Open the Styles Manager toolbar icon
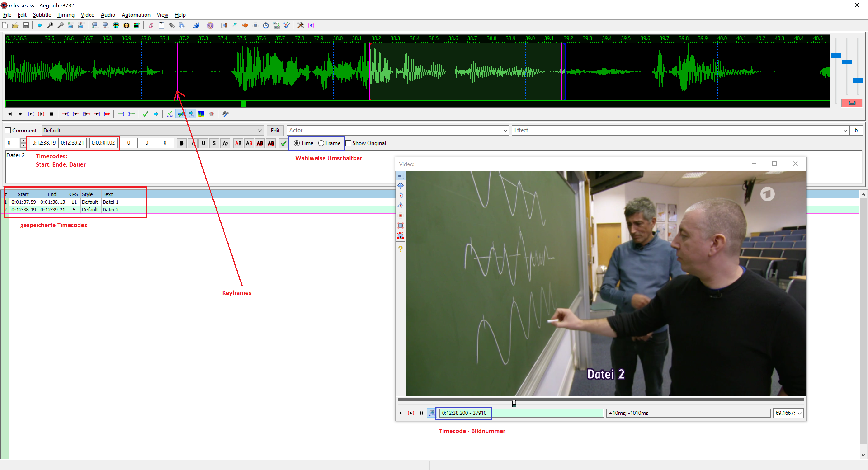This screenshot has height=470, width=868. 151,25
